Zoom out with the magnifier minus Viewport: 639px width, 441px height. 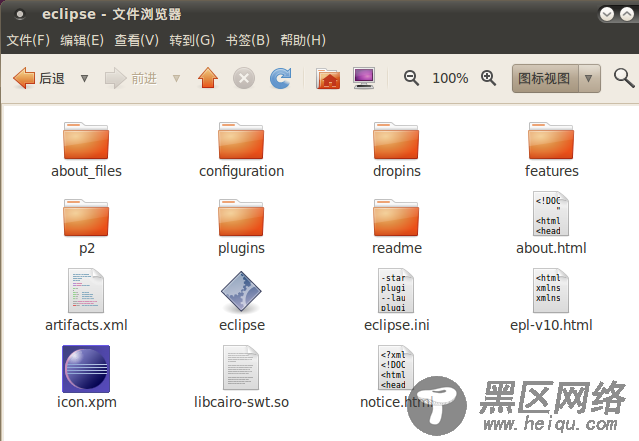[411, 78]
